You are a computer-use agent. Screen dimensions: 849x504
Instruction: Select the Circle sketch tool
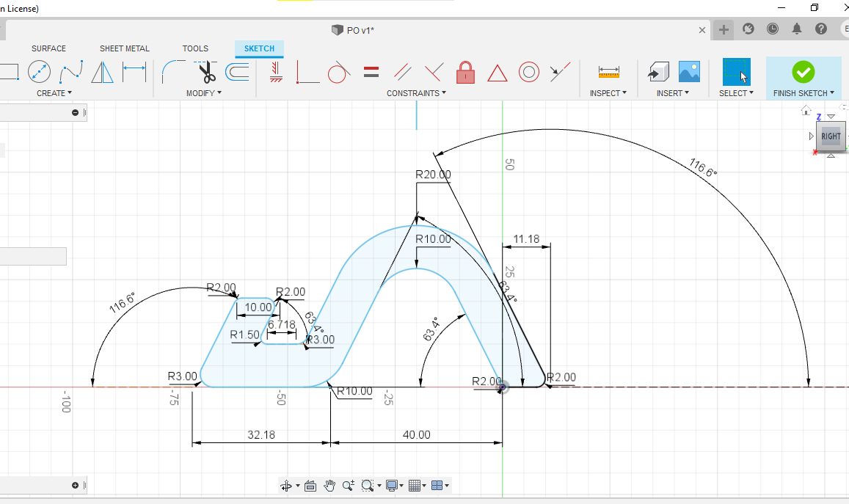point(39,72)
